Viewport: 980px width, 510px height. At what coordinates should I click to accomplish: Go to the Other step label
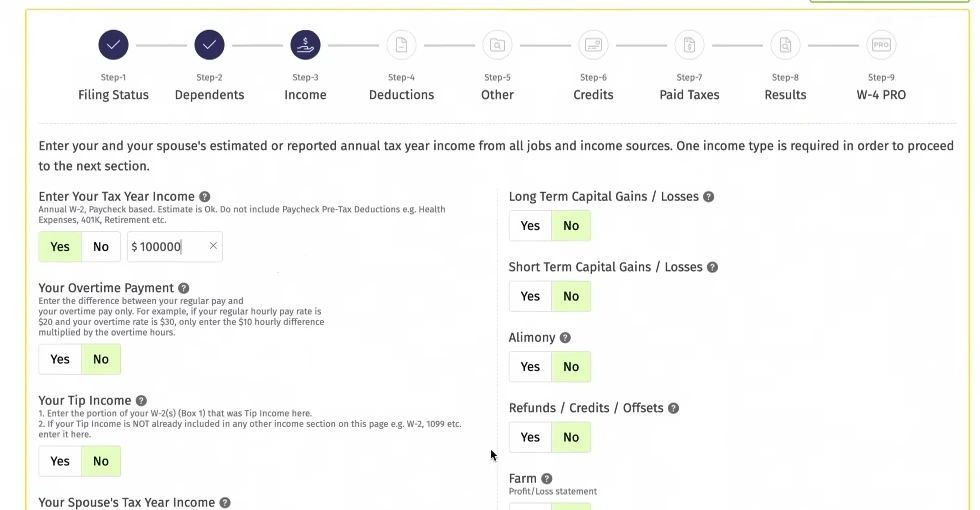(498, 95)
